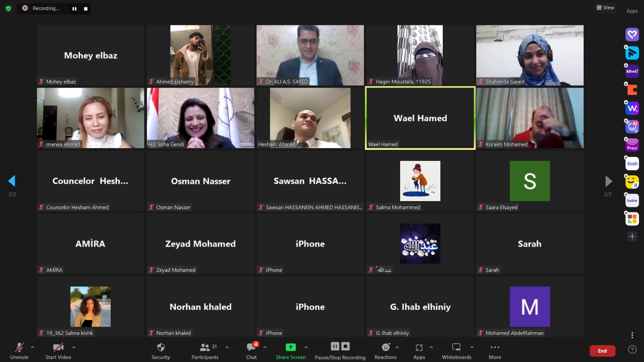Click the green Share Screen icon
This screenshot has width=644, height=362.
(x=291, y=347)
